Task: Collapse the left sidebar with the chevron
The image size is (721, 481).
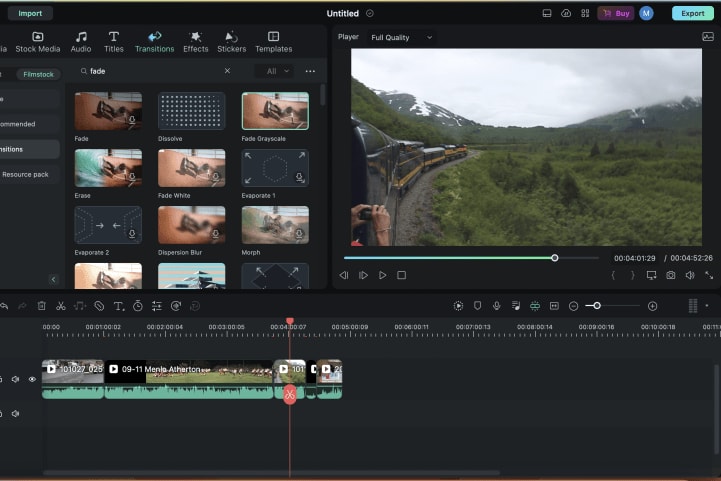Action: pos(53,279)
